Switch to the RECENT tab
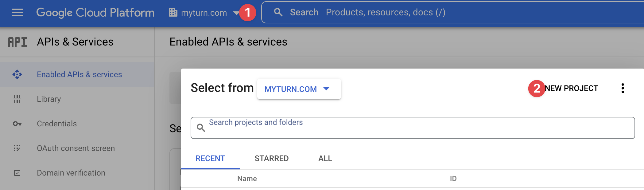Viewport: 644px width, 190px height. [x=210, y=158]
